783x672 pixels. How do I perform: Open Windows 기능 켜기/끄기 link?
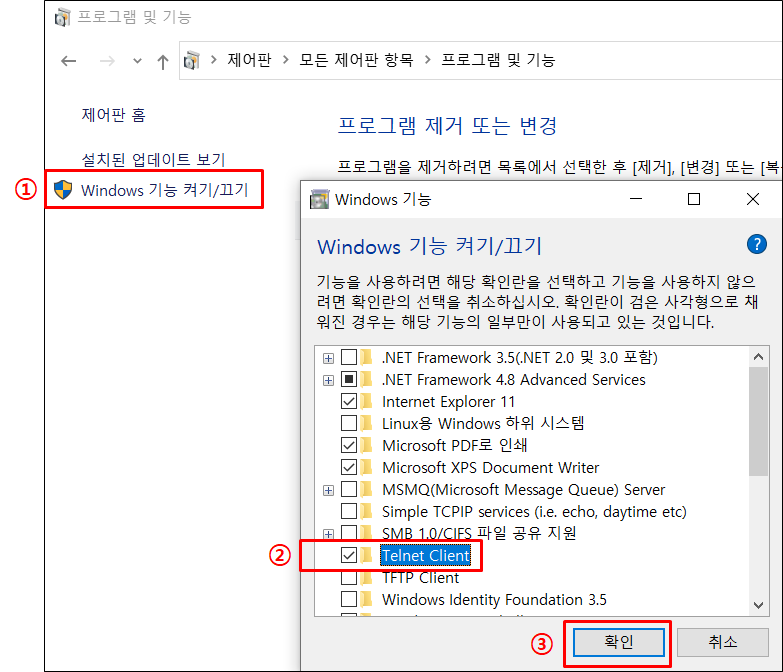point(164,190)
